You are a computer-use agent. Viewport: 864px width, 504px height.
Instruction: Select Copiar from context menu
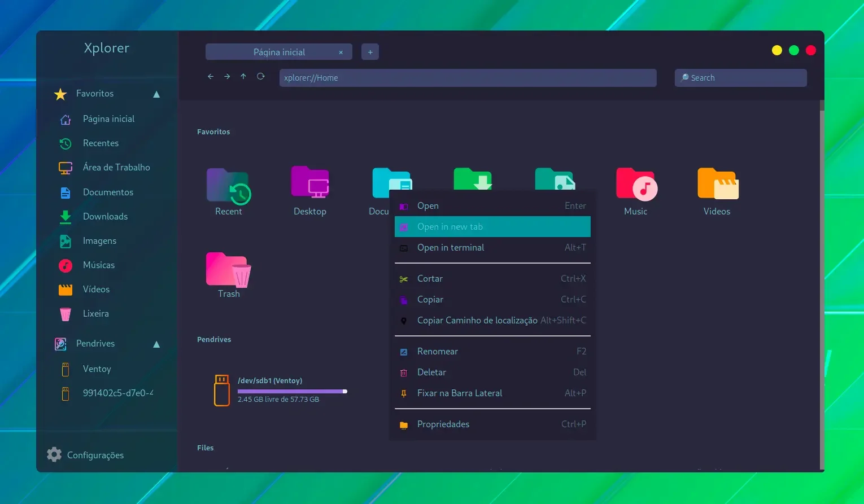pos(492,300)
